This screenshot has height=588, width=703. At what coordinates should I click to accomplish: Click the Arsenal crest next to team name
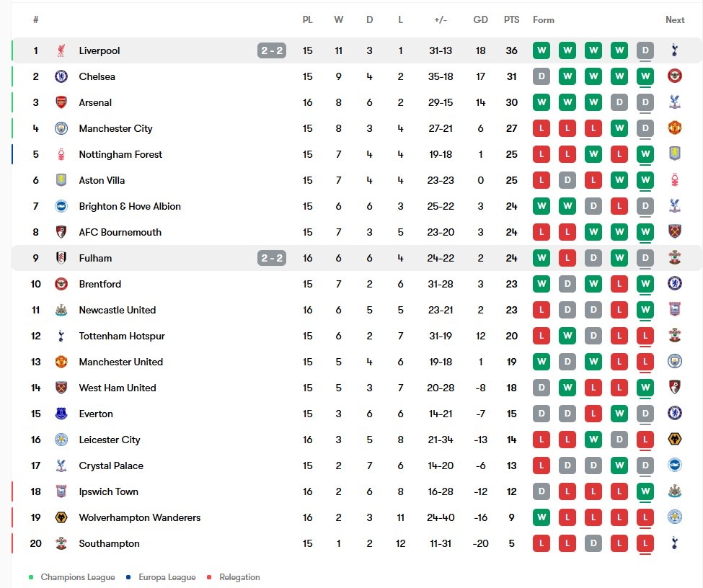(x=61, y=102)
